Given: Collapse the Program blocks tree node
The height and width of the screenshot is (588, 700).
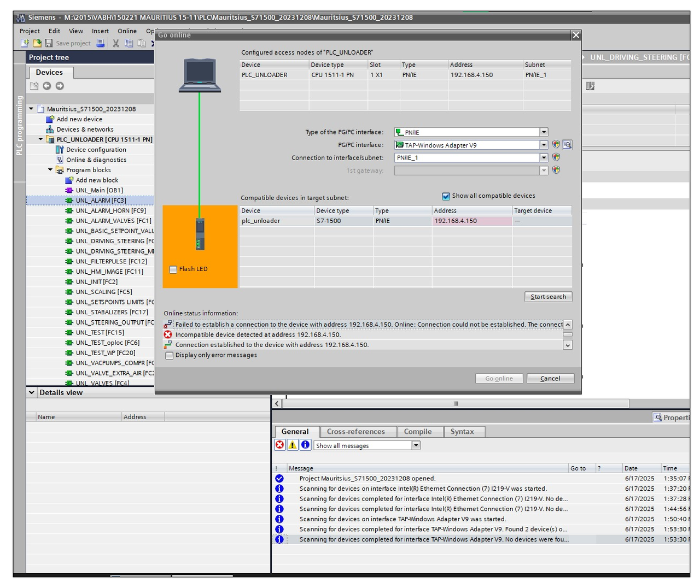Looking at the screenshot, I should (x=51, y=170).
